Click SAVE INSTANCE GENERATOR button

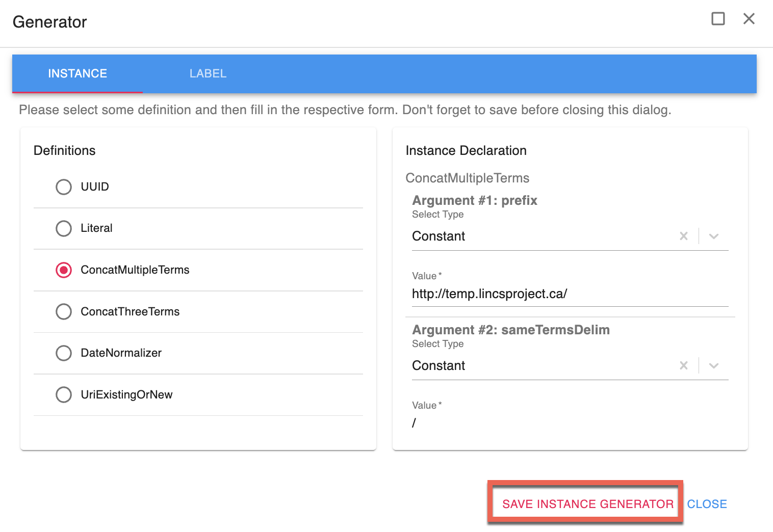(x=587, y=504)
